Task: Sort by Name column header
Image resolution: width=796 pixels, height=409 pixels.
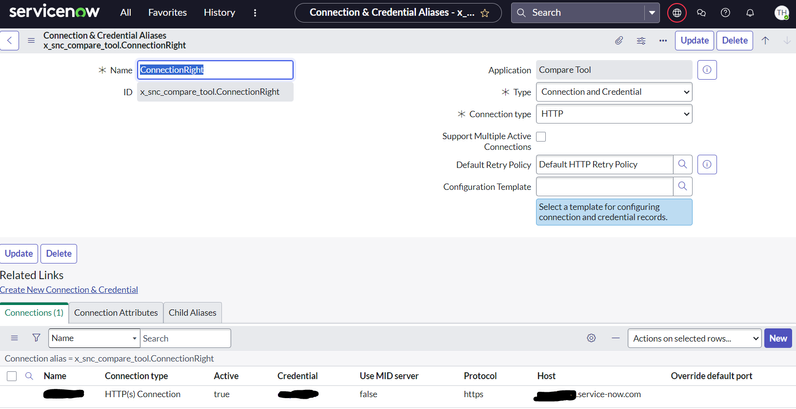Action: point(55,376)
